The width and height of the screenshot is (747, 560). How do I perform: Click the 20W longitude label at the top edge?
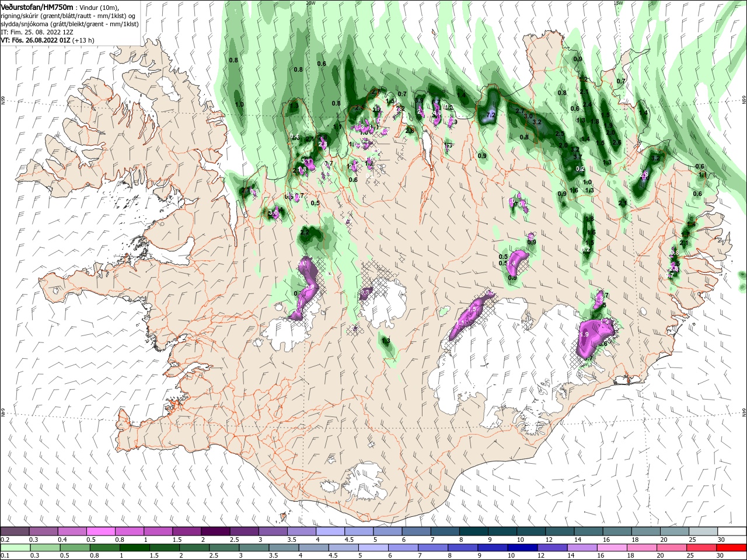(x=310, y=3)
